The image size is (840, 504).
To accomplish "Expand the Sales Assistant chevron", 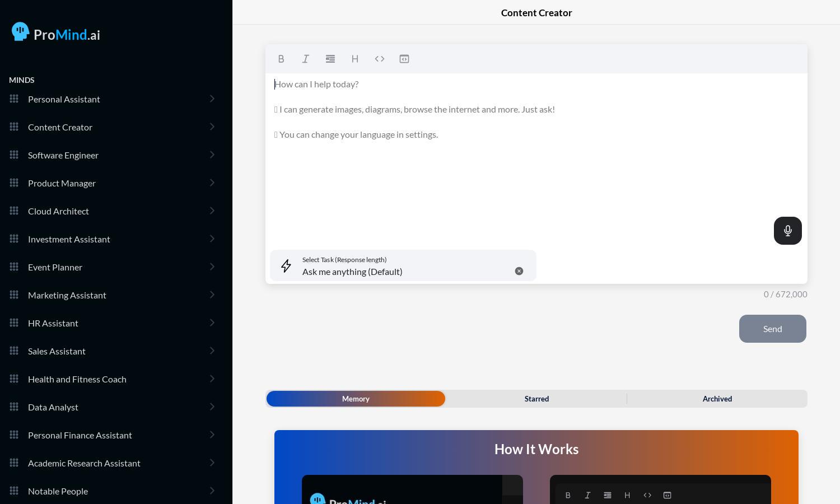I will pyautogui.click(x=212, y=351).
